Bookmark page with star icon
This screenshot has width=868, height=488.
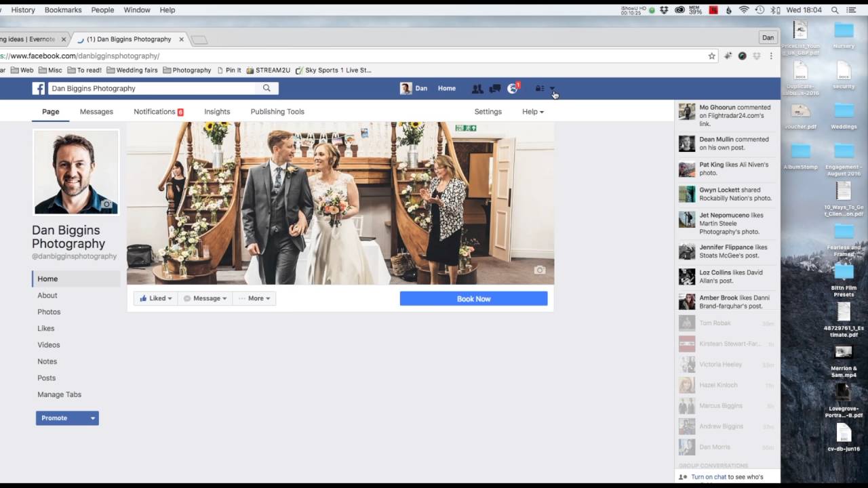point(711,56)
